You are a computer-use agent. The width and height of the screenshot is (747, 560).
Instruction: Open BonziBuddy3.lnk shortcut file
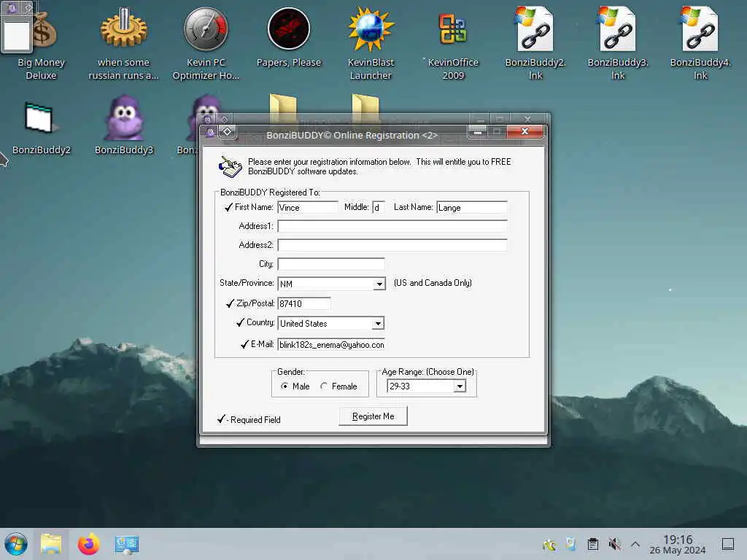point(618,43)
